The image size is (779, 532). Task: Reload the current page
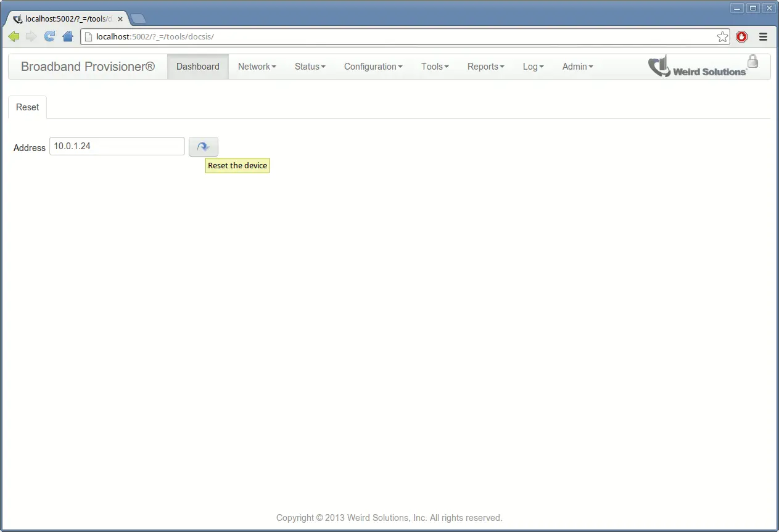[49, 36]
